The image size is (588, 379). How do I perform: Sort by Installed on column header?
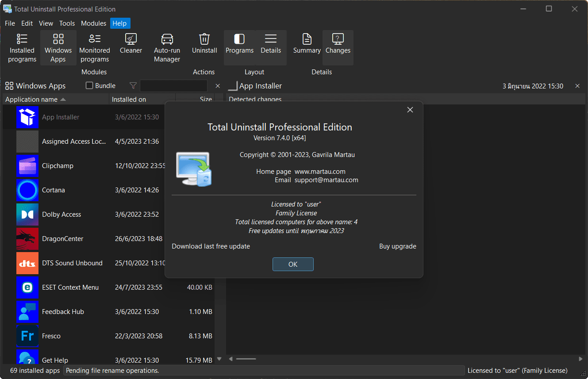click(142, 100)
